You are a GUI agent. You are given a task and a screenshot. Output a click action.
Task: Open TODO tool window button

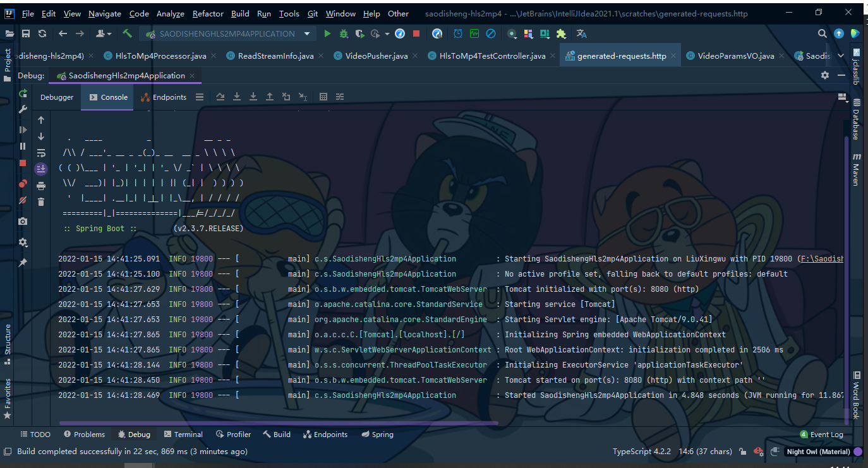[35, 435]
